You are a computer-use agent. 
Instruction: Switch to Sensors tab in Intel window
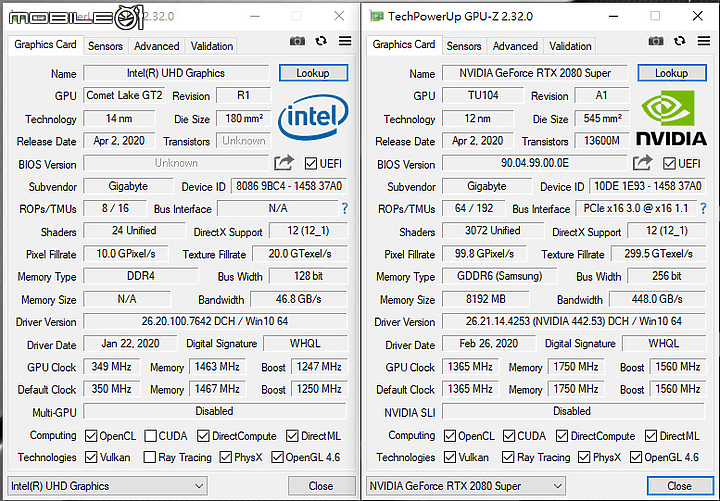[x=105, y=46]
